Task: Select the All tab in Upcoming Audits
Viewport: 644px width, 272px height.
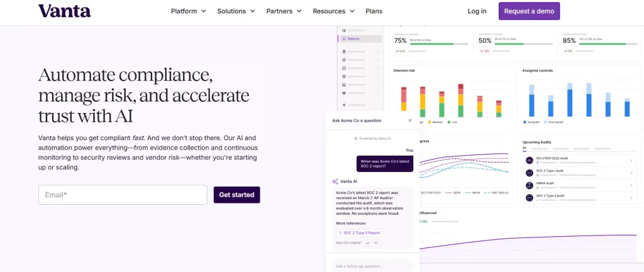Action: click(525, 148)
